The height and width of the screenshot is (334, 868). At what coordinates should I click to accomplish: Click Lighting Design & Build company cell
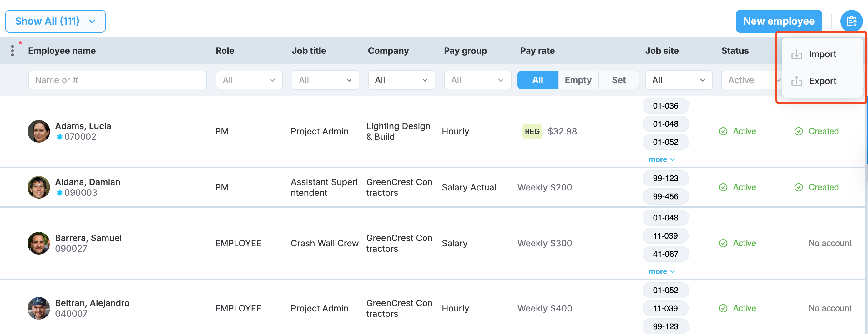pyautogui.click(x=398, y=131)
